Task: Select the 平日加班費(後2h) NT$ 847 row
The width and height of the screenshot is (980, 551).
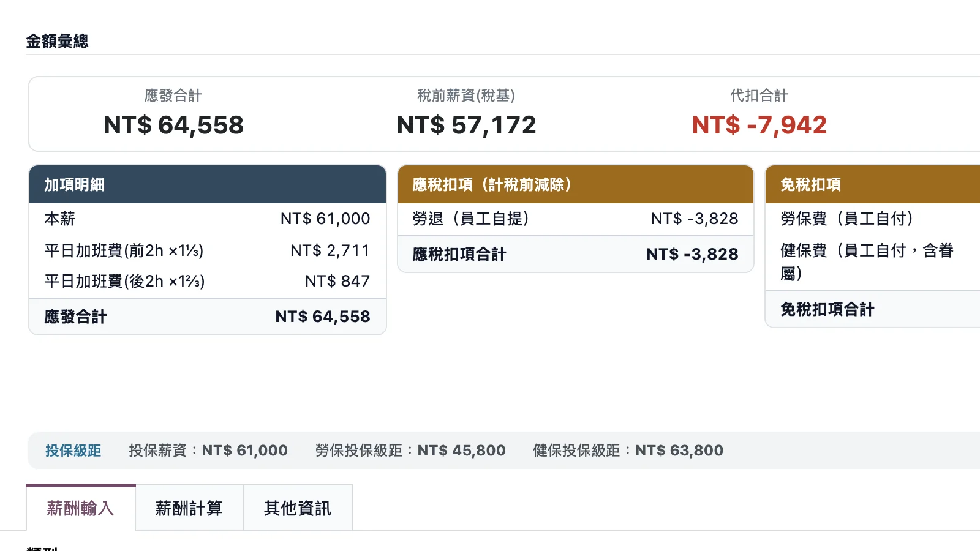Action: click(208, 281)
